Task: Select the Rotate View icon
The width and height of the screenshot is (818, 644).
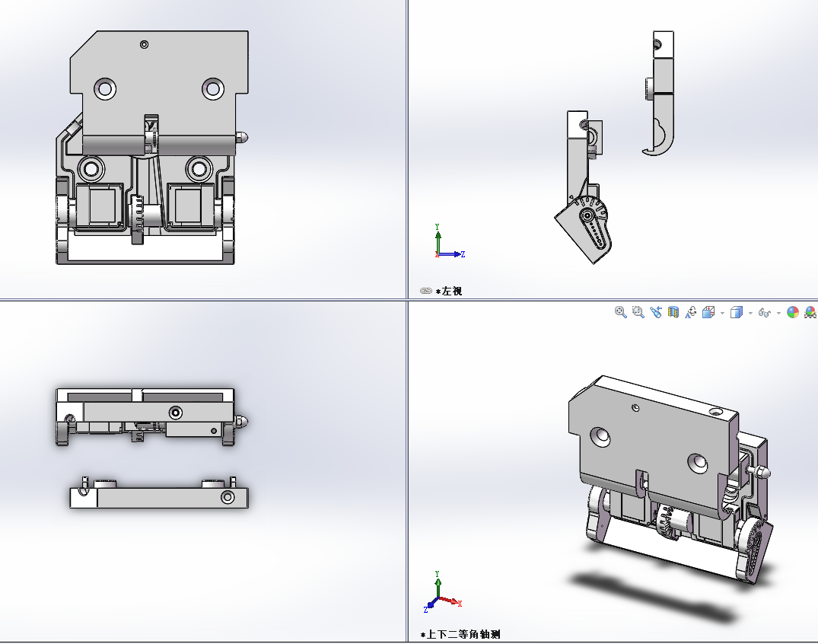Action: click(690, 312)
